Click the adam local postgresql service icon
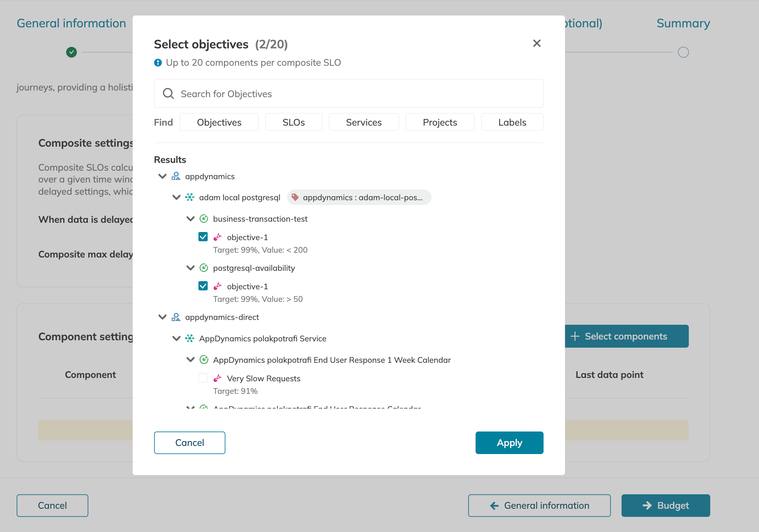This screenshot has width=759, height=532. click(190, 197)
